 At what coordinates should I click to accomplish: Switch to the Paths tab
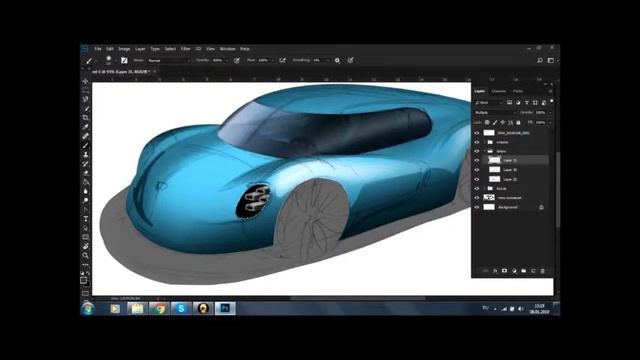tap(518, 91)
